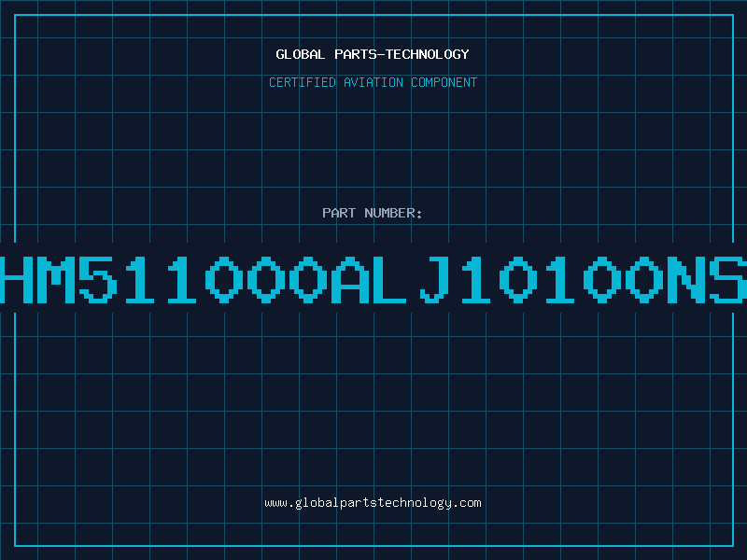Select the 'CERTIFIED AVIATION COMPONENT' subtitle
Viewport: 747px width, 560px height.
coord(373,82)
